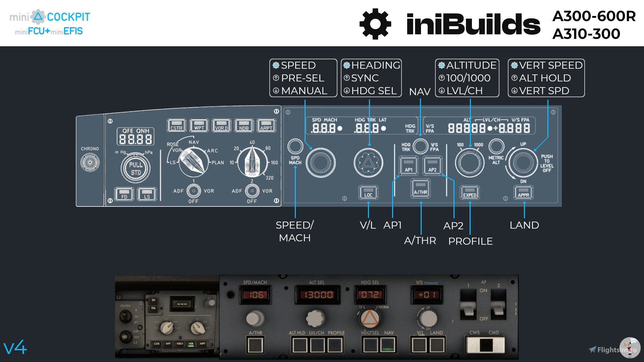Viewport: 644px width, 362px height.
Task: Click the HDG TRK / VS FPA button
Action: click(x=420, y=146)
